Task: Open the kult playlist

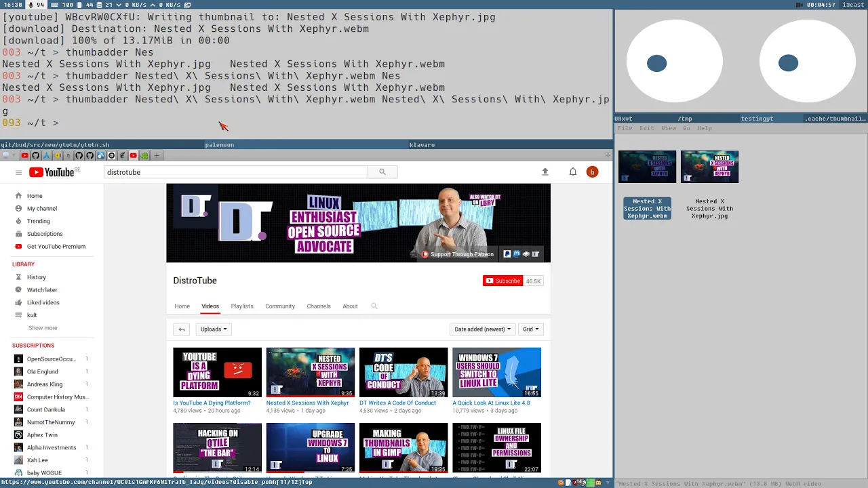Action: pyautogui.click(x=32, y=315)
